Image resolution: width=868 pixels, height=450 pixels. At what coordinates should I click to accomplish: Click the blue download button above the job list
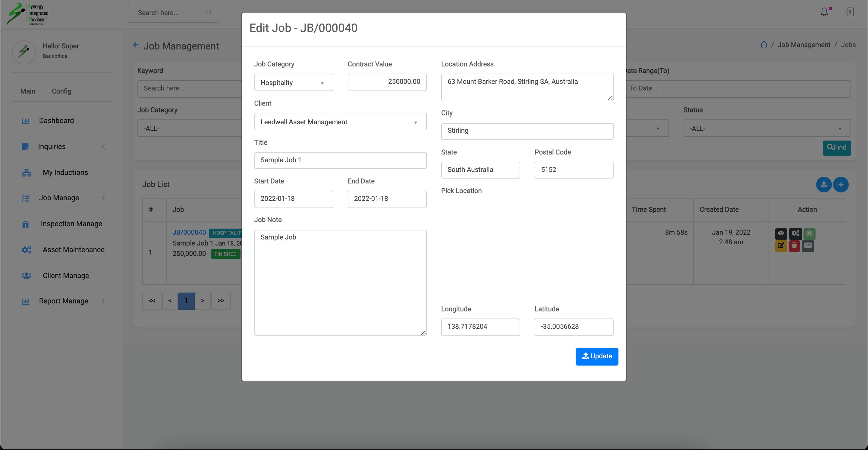point(823,184)
